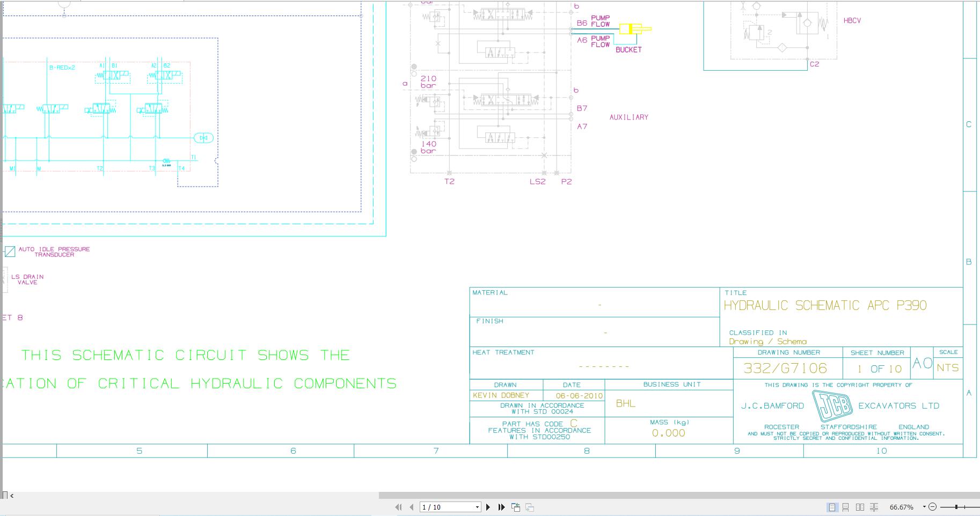The width and height of the screenshot is (980, 516).
Task: Go to the previous page
Action: pyautogui.click(x=412, y=507)
